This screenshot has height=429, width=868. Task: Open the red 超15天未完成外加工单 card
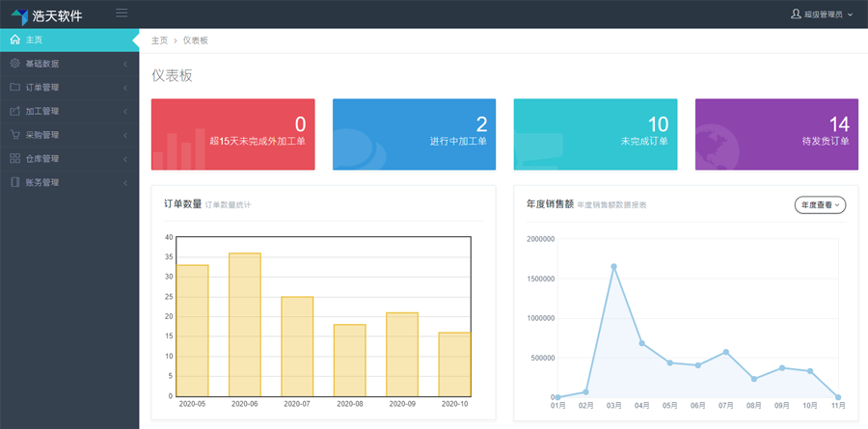click(233, 134)
